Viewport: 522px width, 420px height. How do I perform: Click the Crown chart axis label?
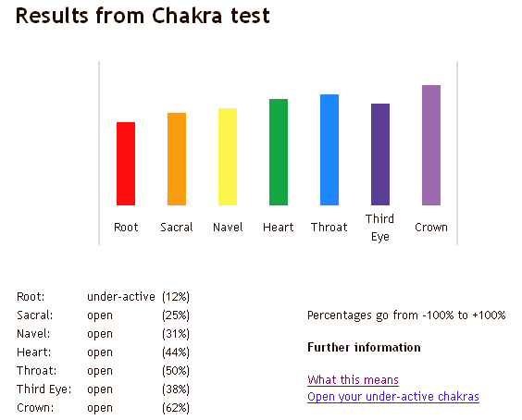pyautogui.click(x=431, y=228)
